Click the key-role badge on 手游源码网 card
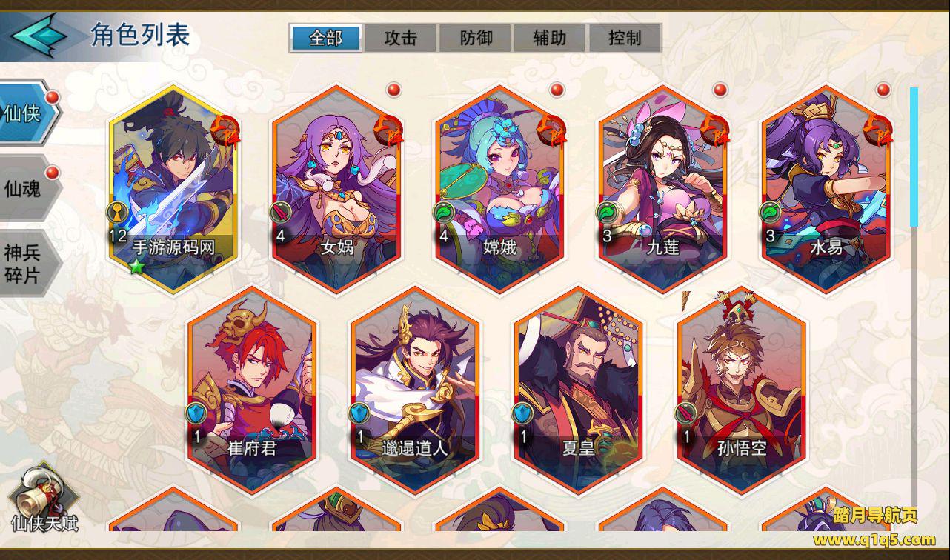The height and width of the screenshot is (560, 950). pyautogui.click(x=117, y=213)
